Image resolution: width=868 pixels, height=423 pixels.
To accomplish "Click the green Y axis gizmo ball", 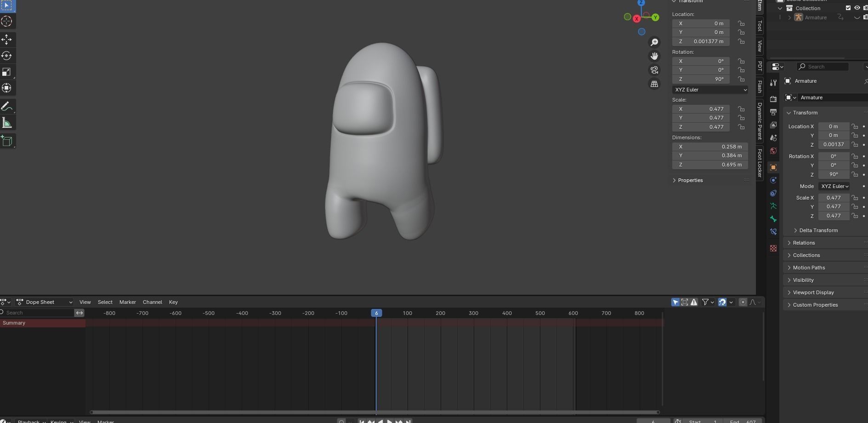I will [x=656, y=17].
